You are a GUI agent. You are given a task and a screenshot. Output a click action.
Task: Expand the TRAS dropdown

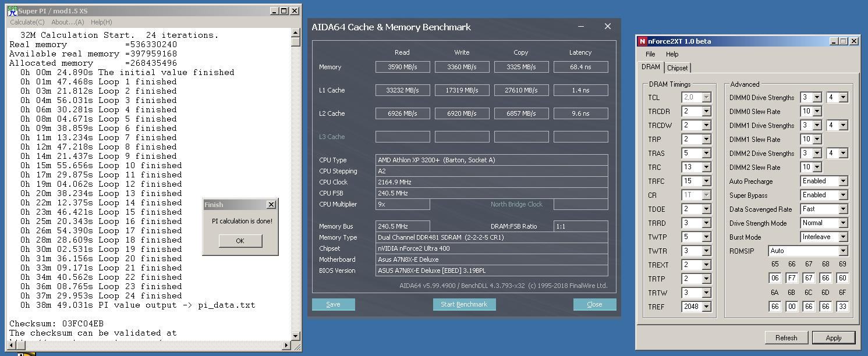point(706,154)
